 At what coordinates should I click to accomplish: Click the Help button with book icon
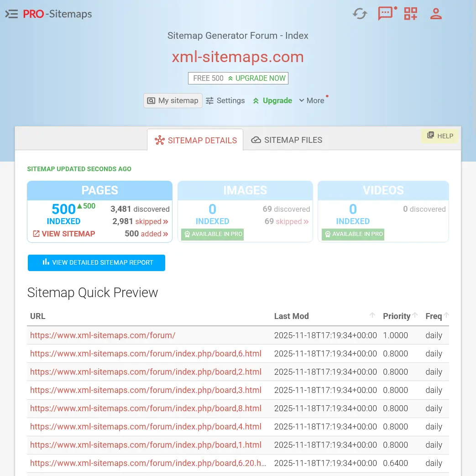440,136
